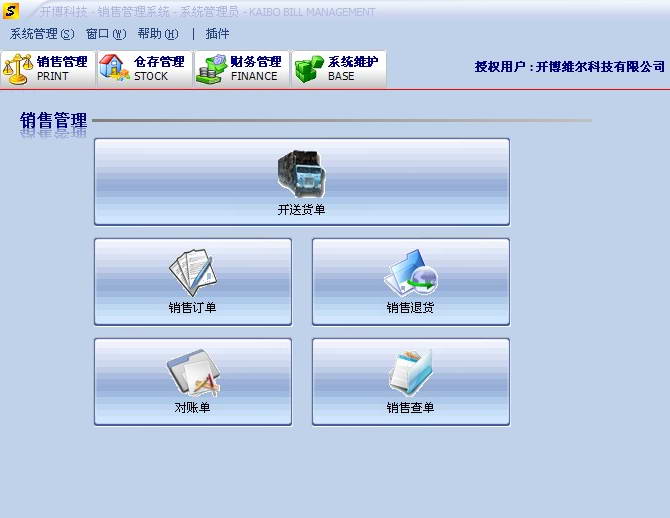The height and width of the screenshot is (518, 670).
Task: Open the 销售订单 button label
Action: (192, 308)
